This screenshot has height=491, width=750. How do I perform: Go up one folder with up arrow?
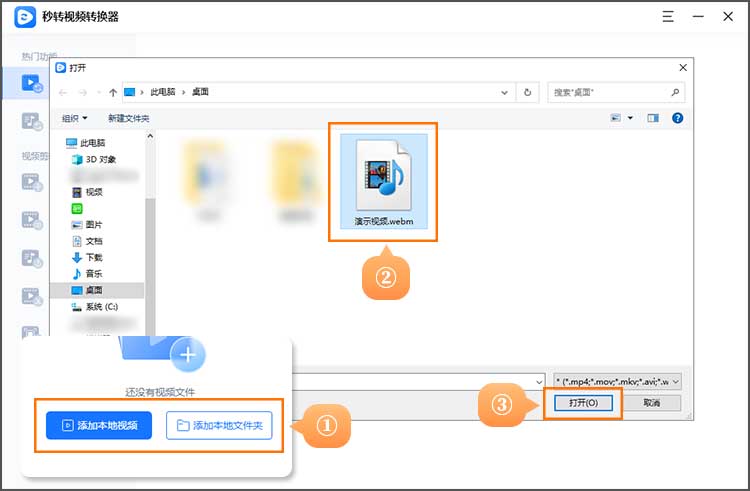click(x=113, y=92)
